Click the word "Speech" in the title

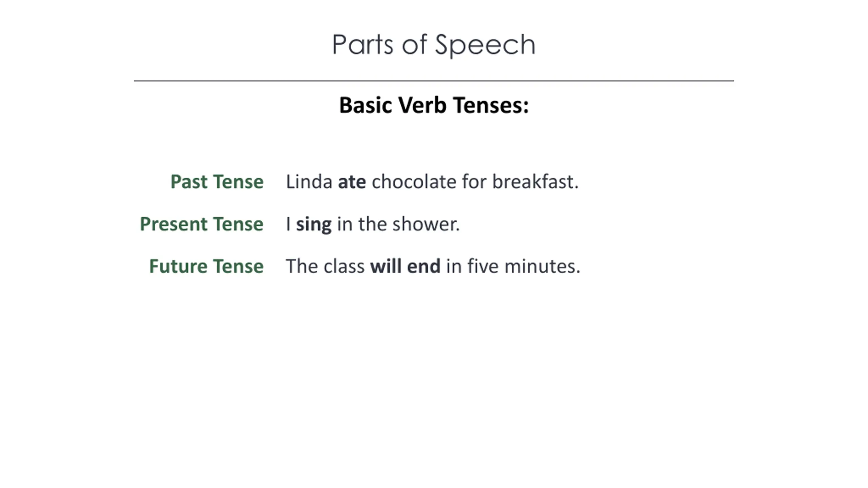[485, 45]
